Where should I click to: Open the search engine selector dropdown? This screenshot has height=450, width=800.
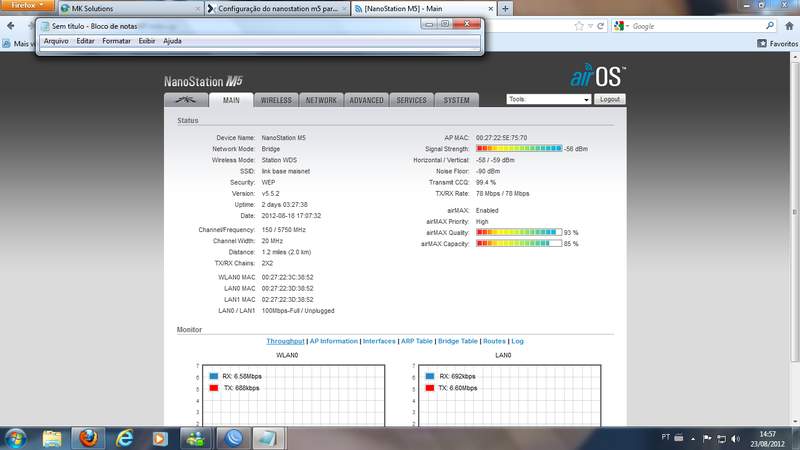point(622,26)
